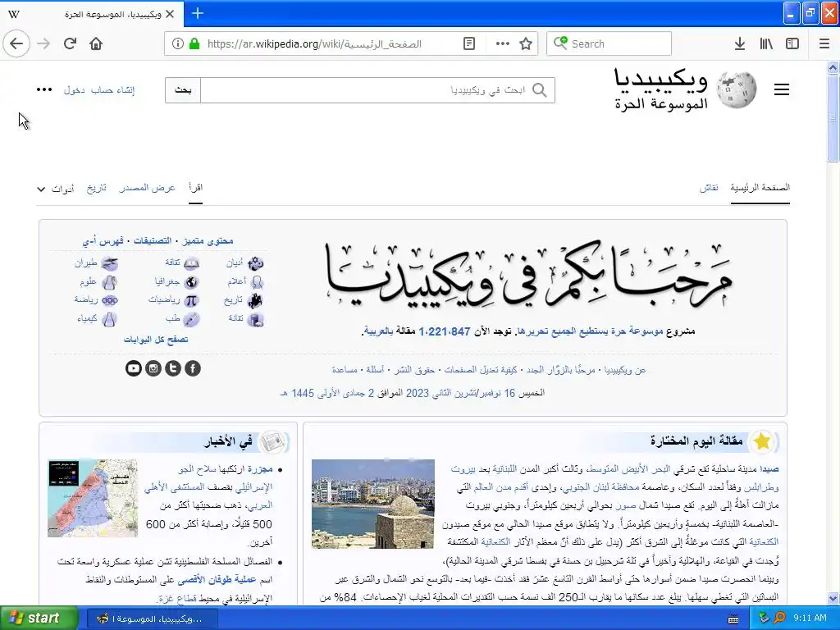Open the Wikipedia main menu hamburger
The image size is (840, 630).
click(782, 89)
